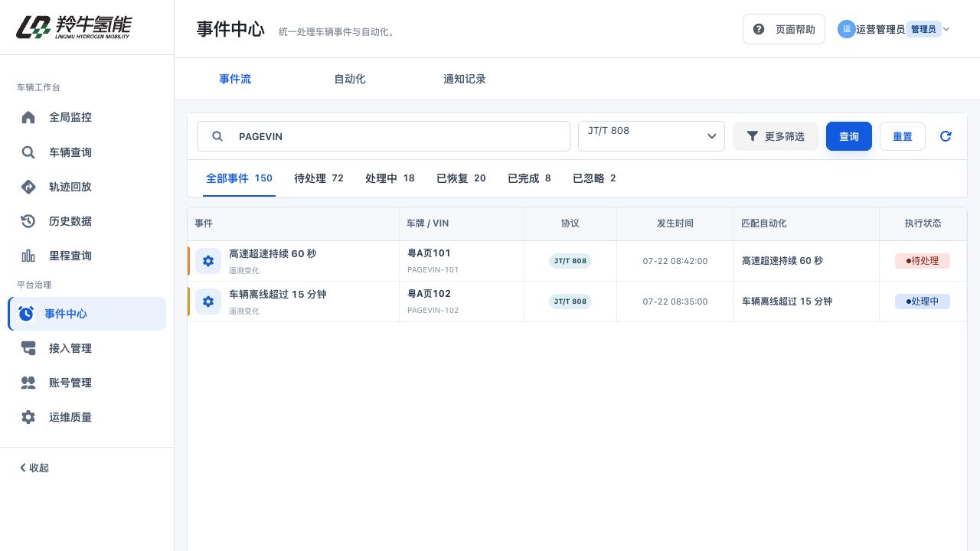Select the 全部事件 150 filter tab
980x551 pixels.
point(240,178)
